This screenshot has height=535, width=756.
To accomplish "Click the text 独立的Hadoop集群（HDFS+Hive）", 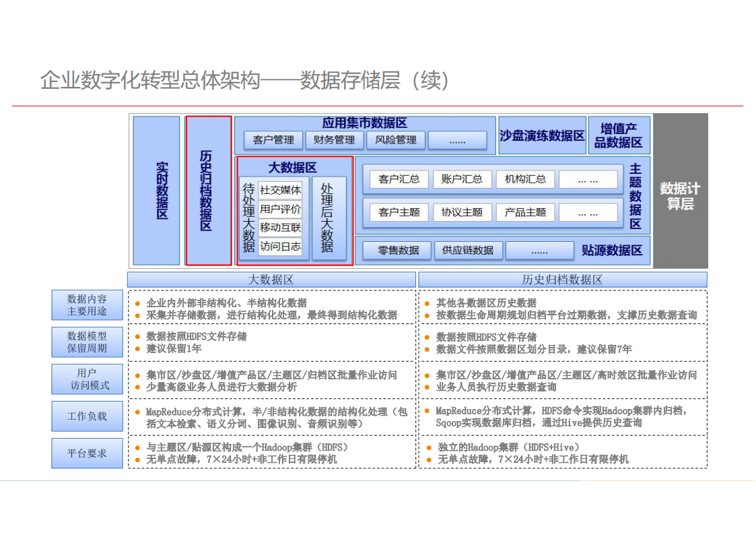I will [x=509, y=447].
